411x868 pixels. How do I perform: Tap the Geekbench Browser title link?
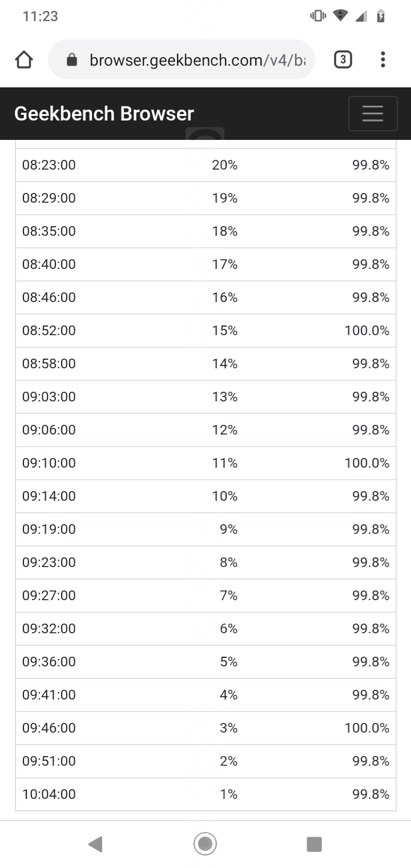click(x=104, y=114)
